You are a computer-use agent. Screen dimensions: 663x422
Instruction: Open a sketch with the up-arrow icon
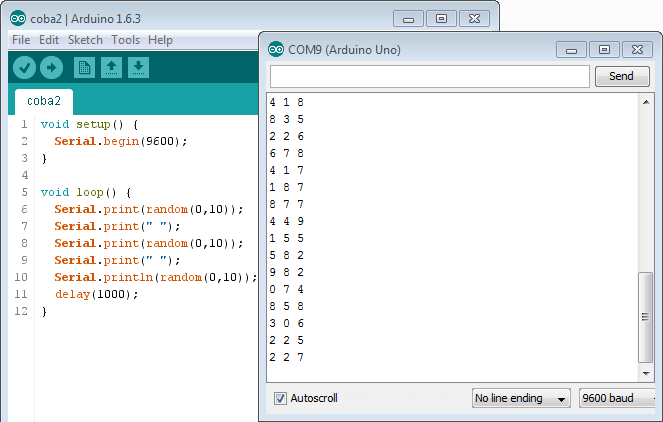(111, 68)
